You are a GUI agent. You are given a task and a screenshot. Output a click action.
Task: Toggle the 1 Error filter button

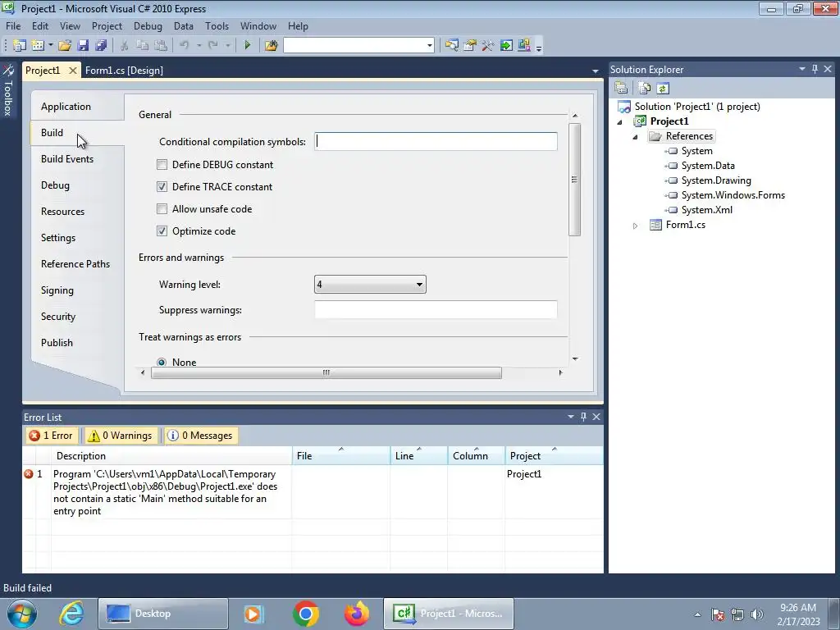52,436
